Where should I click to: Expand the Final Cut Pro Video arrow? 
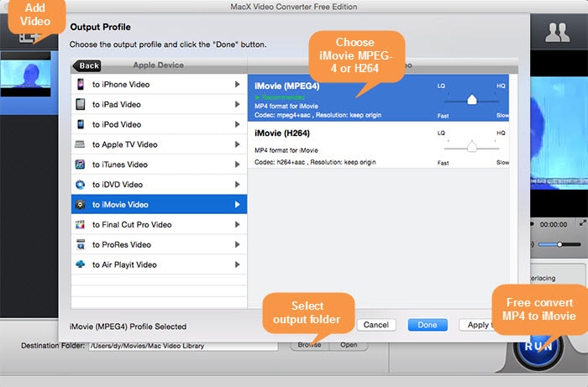tap(237, 224)
